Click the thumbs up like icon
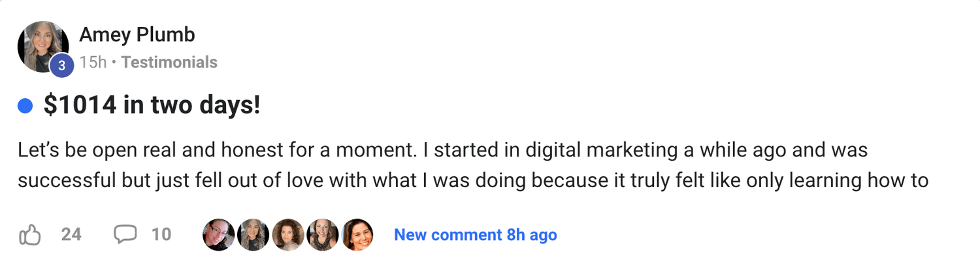 (30, 234)
